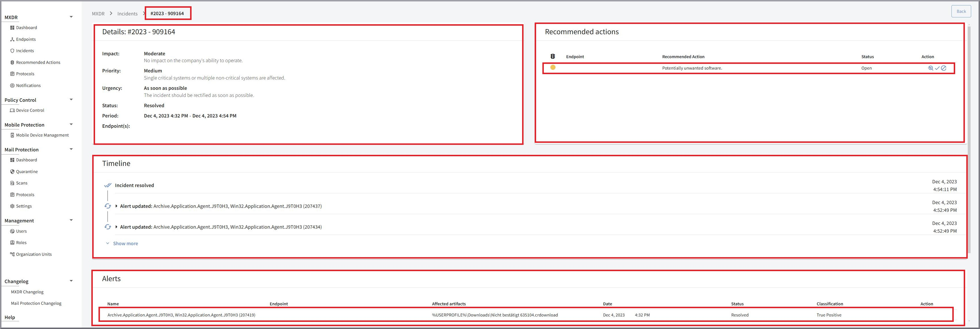Viewport: 980px width, 329px height.
Task: Click the Mobile Device Management phone icon
Action: pyautogui.click(x=12, y=135)
